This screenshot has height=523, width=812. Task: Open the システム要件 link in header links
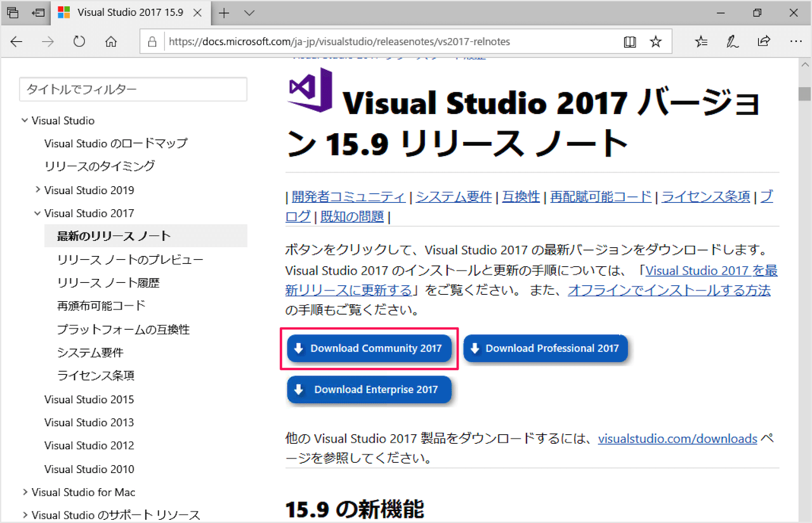coord(454,197)
